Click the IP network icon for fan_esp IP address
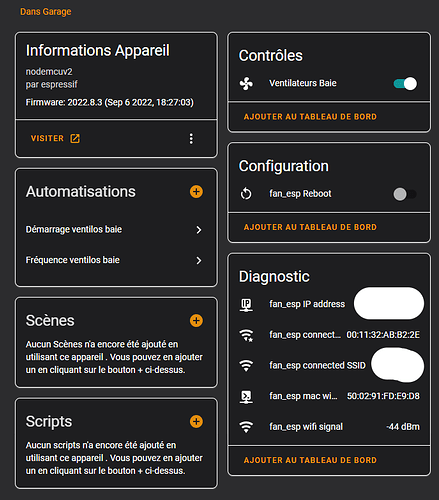439x500 pixels. coord(246,304)
